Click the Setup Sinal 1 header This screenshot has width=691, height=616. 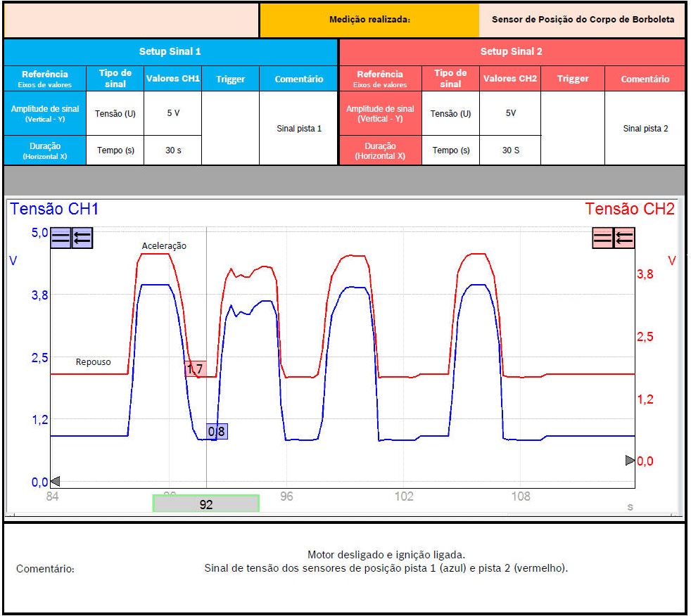point(170,51)
